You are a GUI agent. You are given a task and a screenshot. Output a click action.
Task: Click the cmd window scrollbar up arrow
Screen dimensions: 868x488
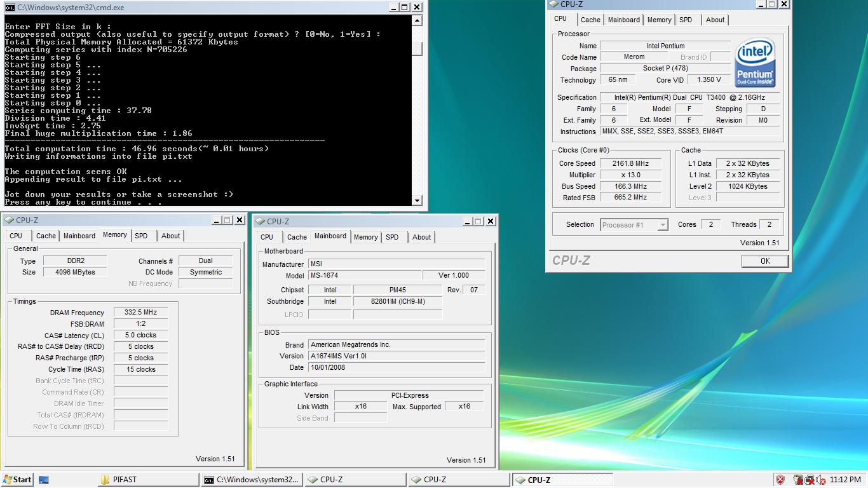[x=417, y=21]
